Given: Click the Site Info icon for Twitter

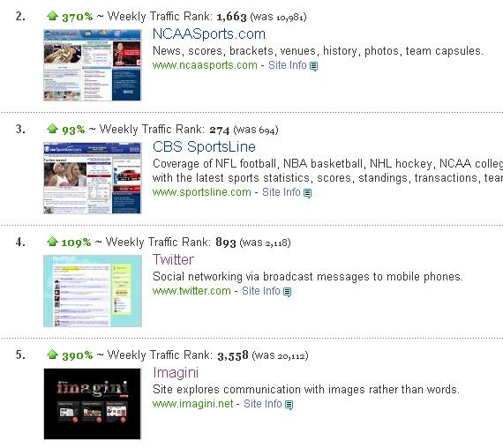Looking at the screenshot, I should click(287, 292).
